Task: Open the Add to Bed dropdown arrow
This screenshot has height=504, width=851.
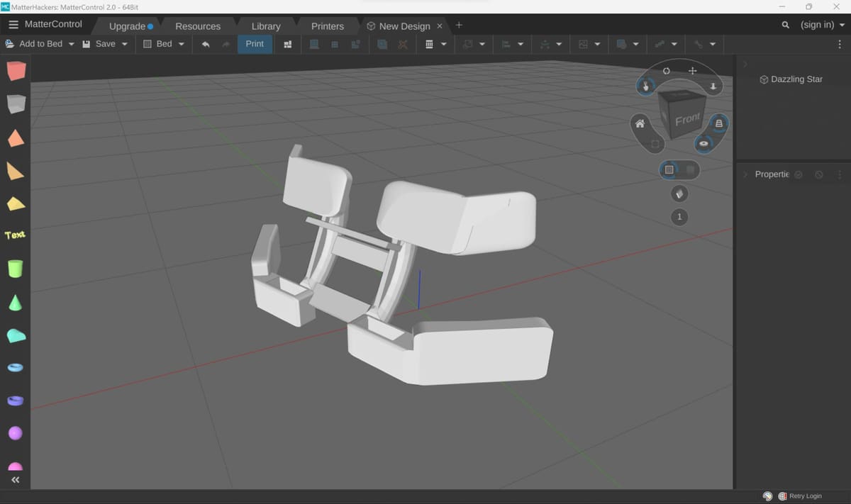Action: 71,44
